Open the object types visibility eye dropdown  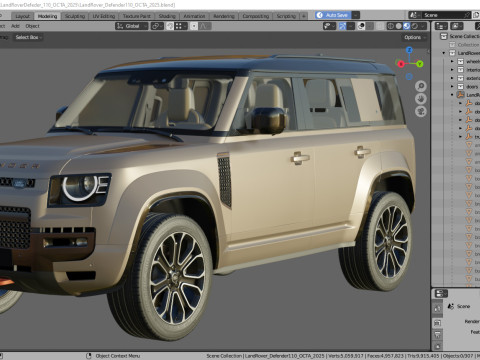pyautogui.click(x=329, y=26)
